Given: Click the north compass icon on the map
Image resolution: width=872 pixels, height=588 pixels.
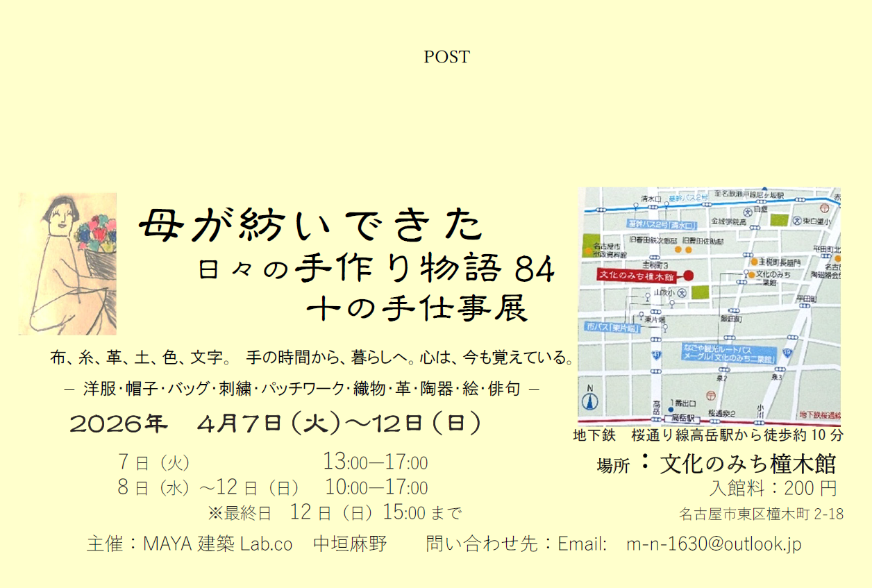Looking at the screenshot, I should click(x=591, y=399).
